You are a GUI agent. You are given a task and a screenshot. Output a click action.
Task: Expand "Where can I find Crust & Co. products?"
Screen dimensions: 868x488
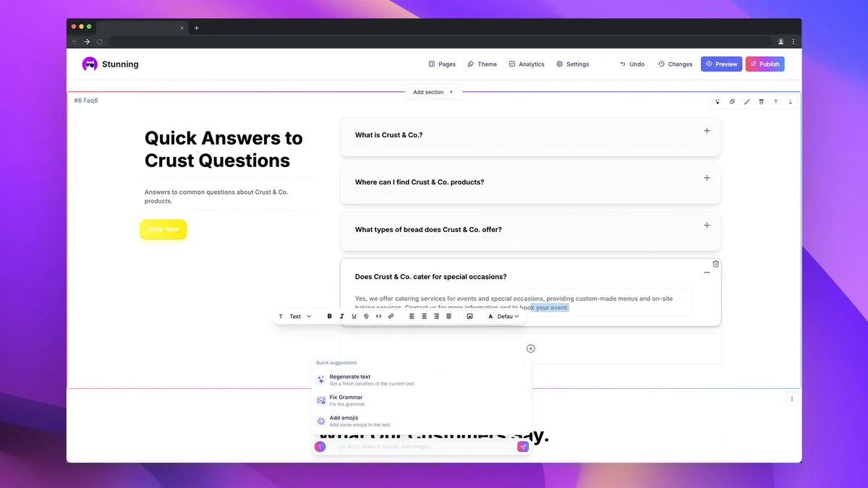point(707,178)
